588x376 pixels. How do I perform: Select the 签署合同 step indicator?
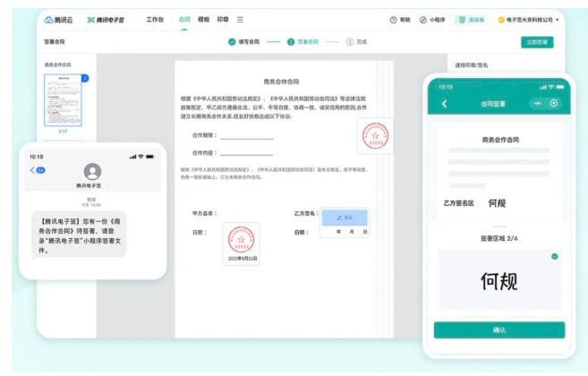[x=303, y=42]
